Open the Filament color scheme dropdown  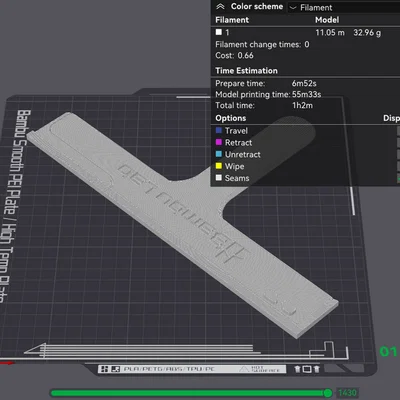tap(343, 7)
